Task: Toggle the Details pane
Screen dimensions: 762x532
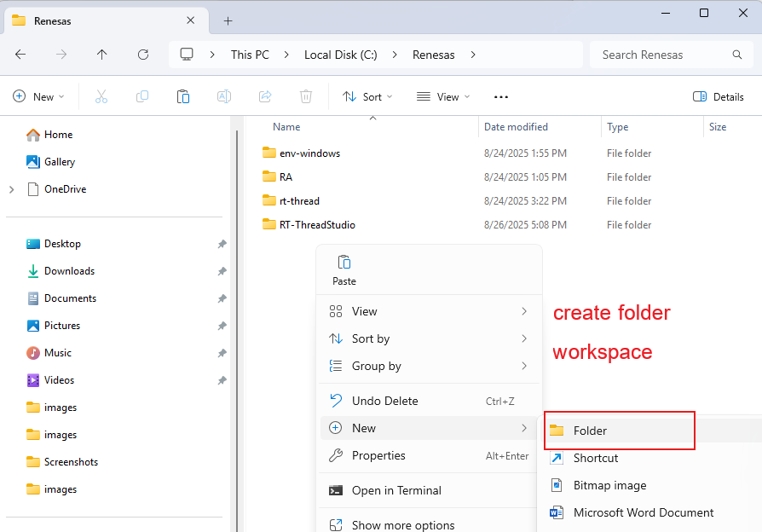Action: (719, 96)
